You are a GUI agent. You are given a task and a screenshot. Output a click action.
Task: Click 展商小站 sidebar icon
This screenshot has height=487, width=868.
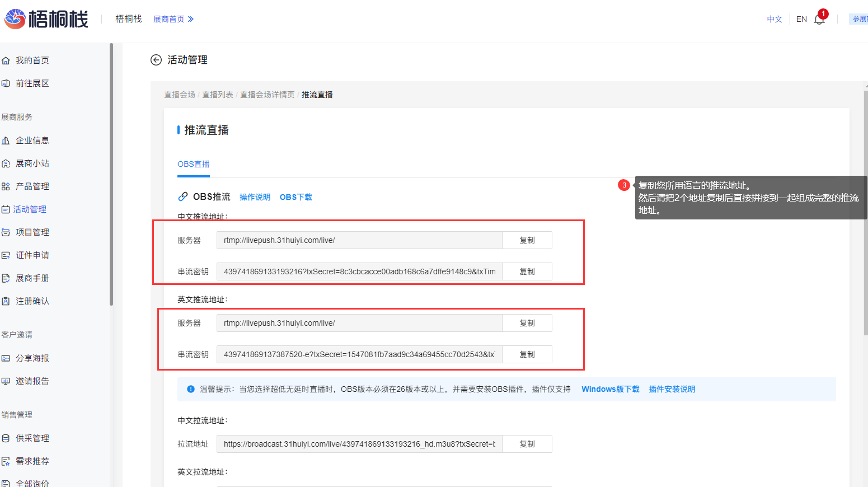[x=6, y=163]
